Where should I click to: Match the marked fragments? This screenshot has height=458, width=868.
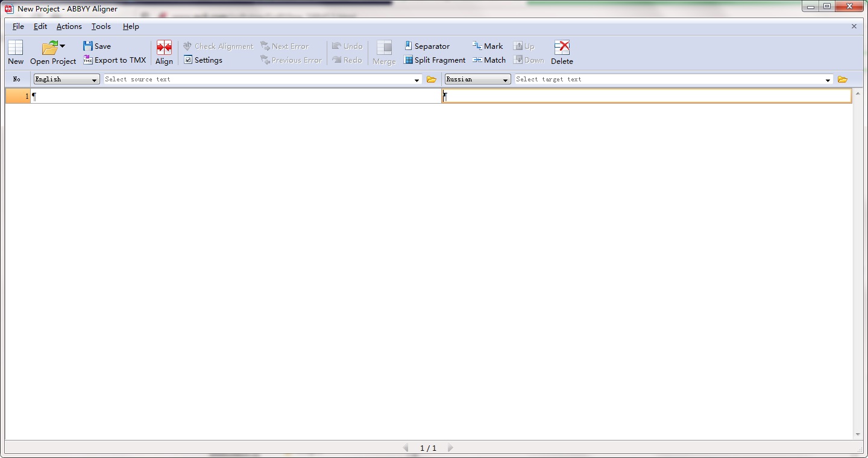click(489, 60)
